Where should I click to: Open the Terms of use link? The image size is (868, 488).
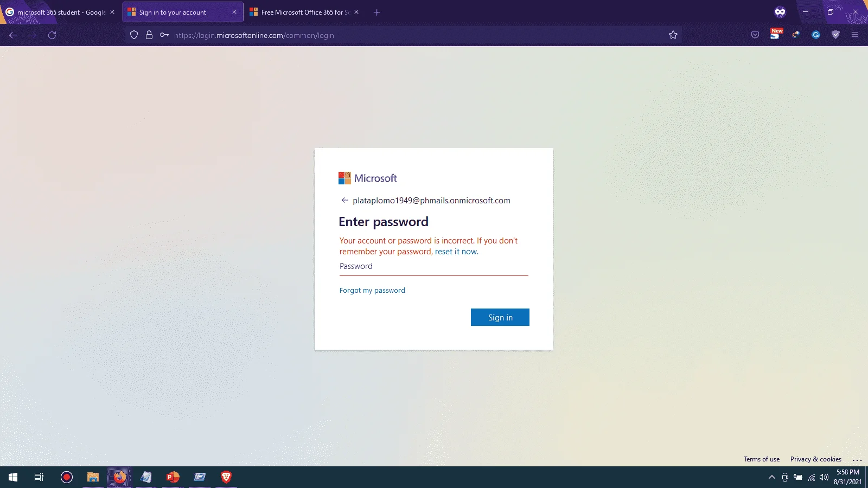click(x=762, y=459)
